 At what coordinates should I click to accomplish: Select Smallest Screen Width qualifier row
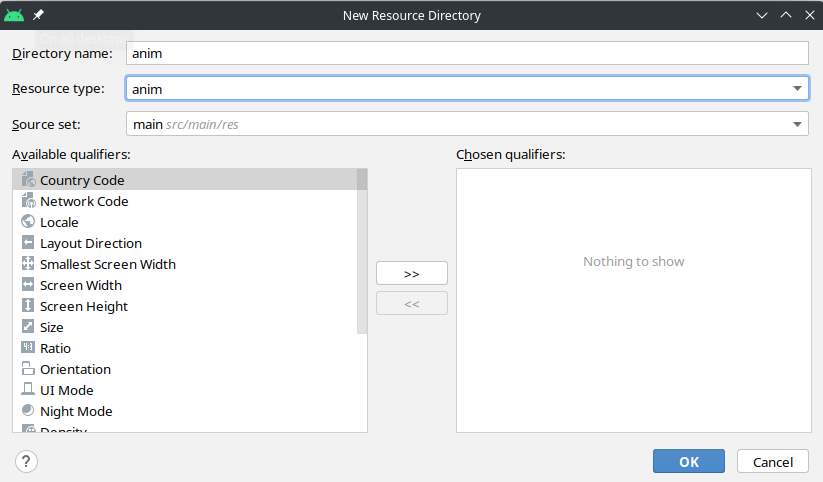[x=185, y=264]
